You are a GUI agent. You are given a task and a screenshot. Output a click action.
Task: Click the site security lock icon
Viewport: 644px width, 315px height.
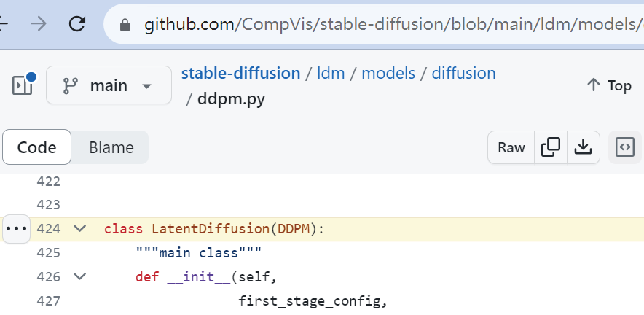125,26
